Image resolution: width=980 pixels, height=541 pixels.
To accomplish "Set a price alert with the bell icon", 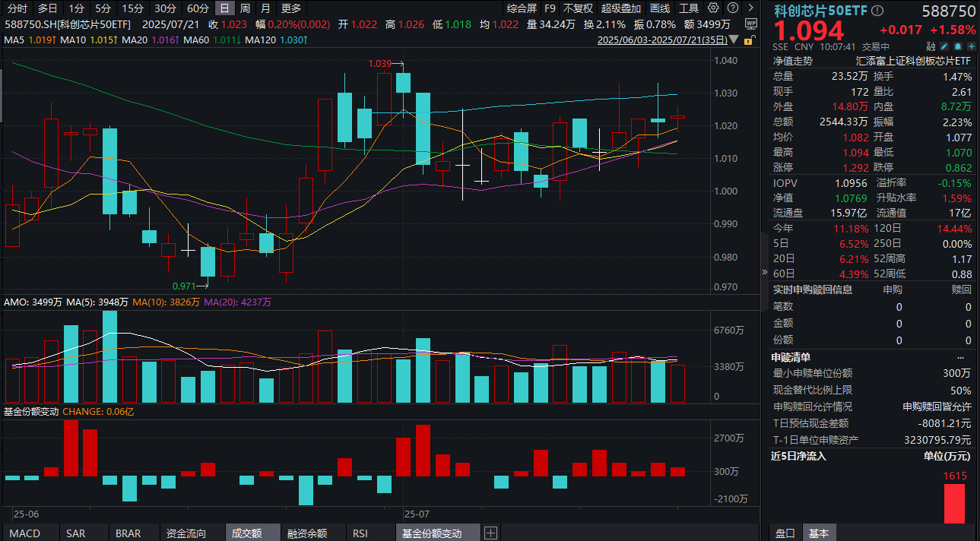I will (959, 46).
